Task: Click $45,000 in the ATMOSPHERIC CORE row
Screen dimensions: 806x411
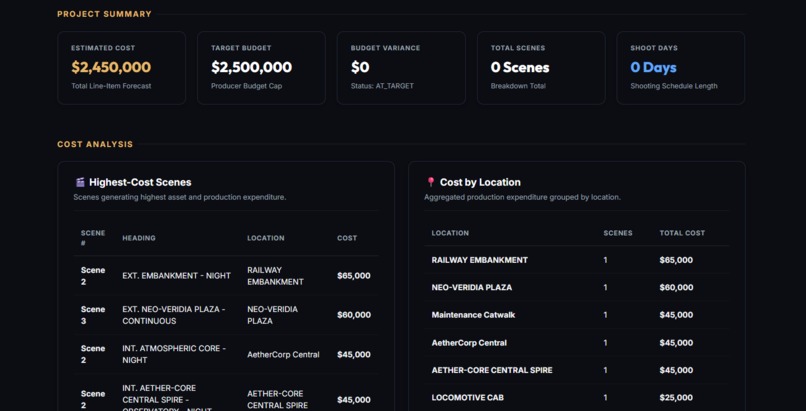Action: 354,354
